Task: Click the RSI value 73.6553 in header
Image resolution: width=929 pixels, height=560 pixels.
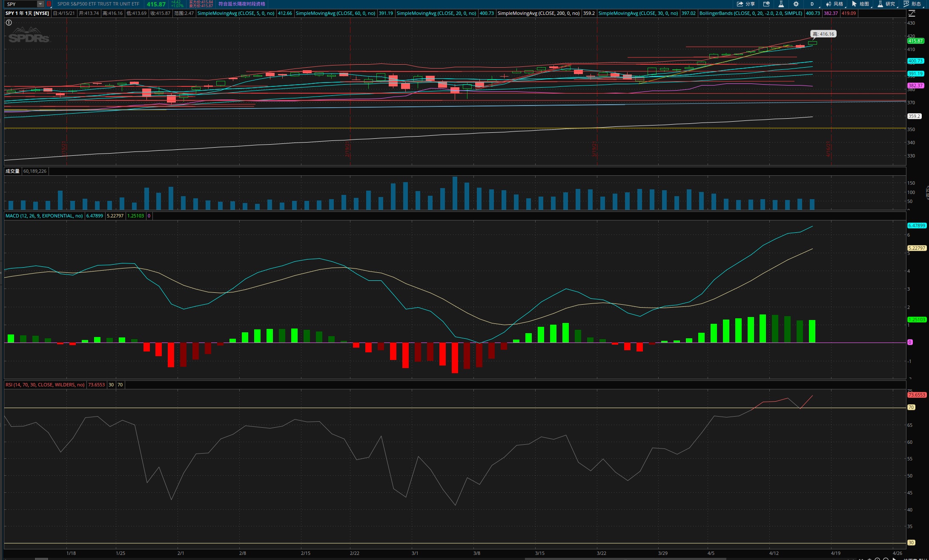Action: point(96,385)
